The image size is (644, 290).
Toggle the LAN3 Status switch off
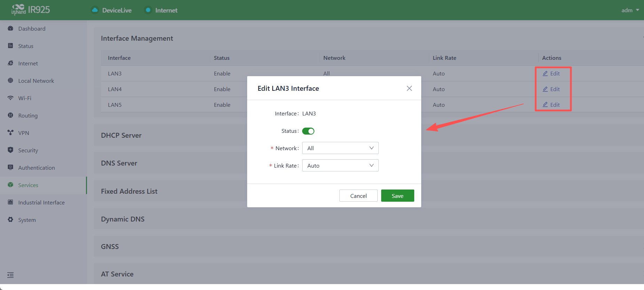pyautogui.click(x=308, y=131)
